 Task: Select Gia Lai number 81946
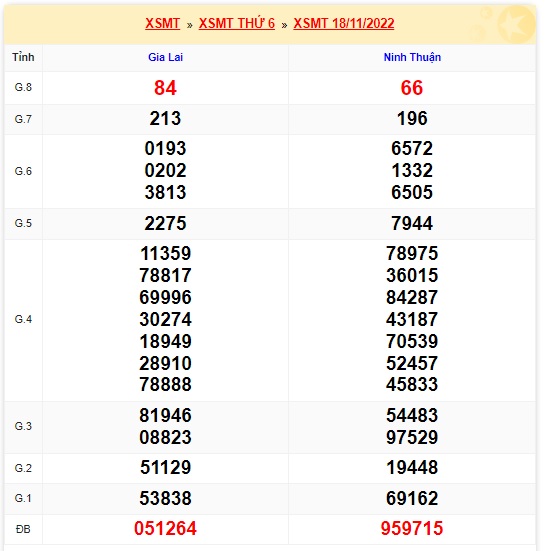(165, 415)
